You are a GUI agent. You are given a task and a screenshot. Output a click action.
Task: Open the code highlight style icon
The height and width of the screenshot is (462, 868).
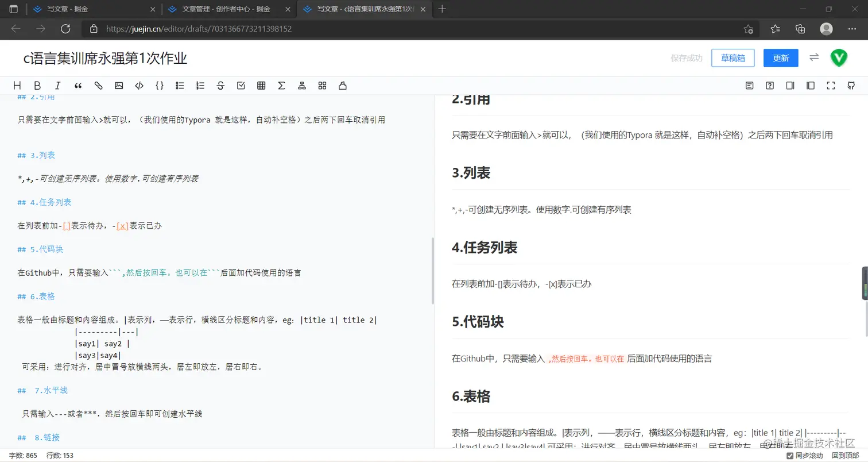[343, 86]
